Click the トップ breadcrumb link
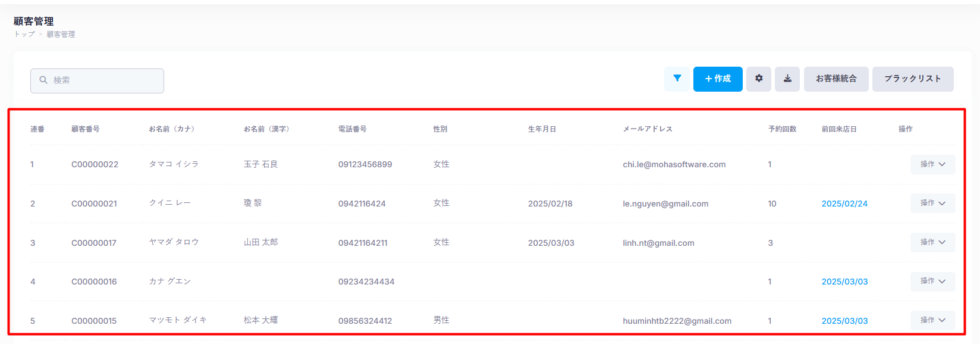The image size is (980, 344). [x=24, y=35]
